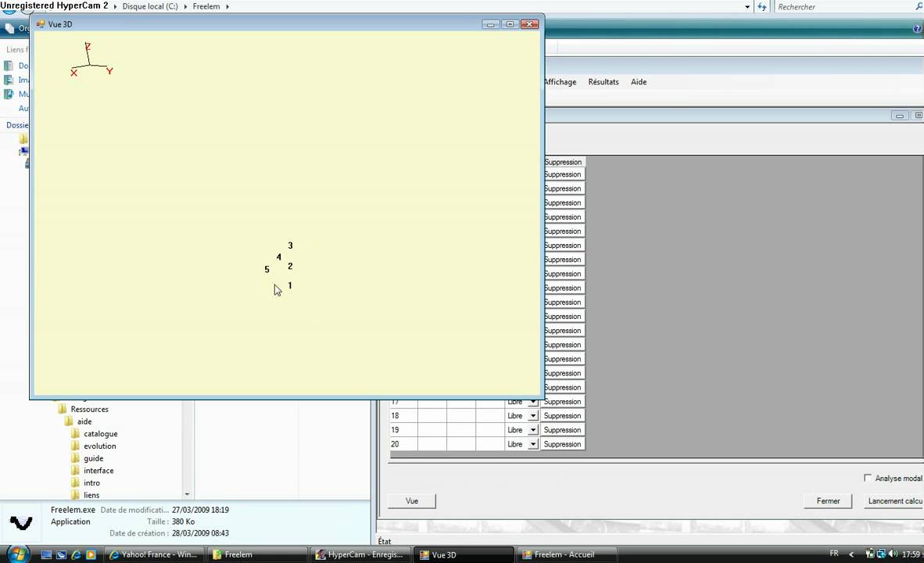The image size is (924, 563).
Task: Click node label 4 in Vue 3D
Action: [279, 257]
